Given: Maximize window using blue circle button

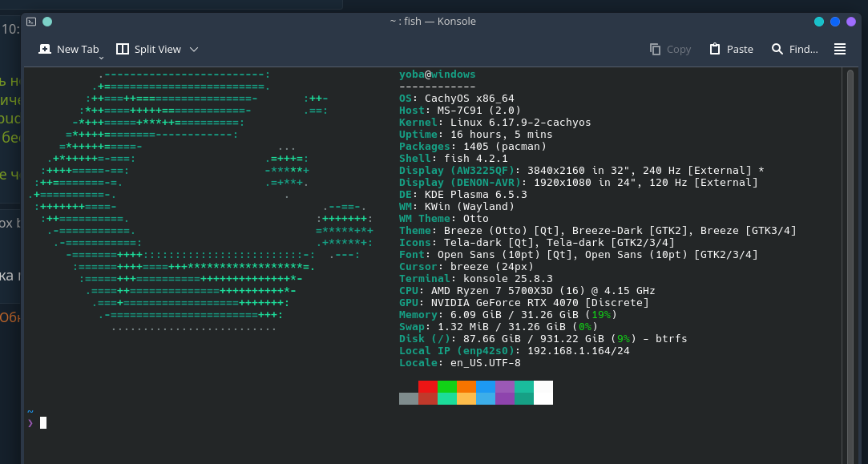Looking at the screenshot, I should [835, 22].
